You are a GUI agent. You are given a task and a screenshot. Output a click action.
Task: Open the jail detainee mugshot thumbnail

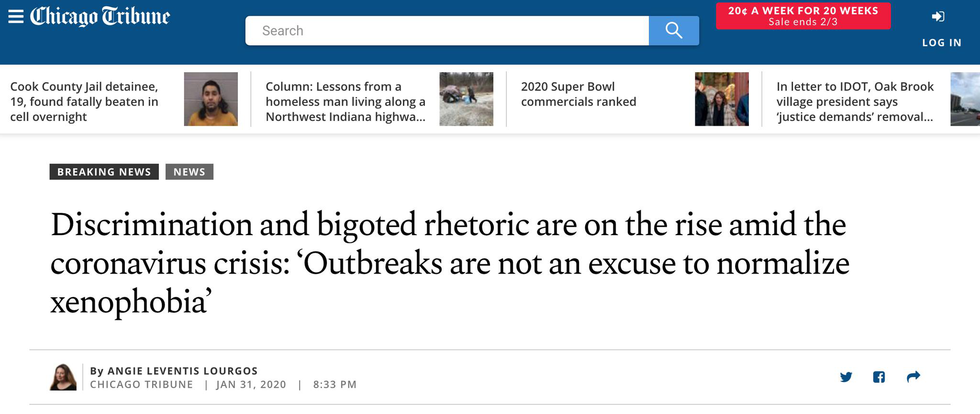click(x=211, y=99)
